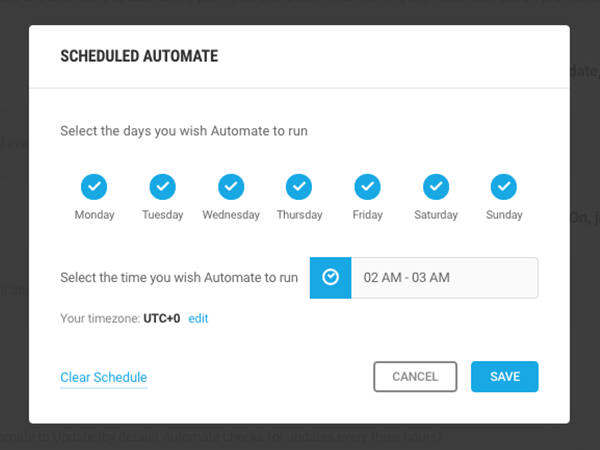Disable the Friday run day
Image resolution: width=600 pixels, height=450 pixels.
[367, 187]
